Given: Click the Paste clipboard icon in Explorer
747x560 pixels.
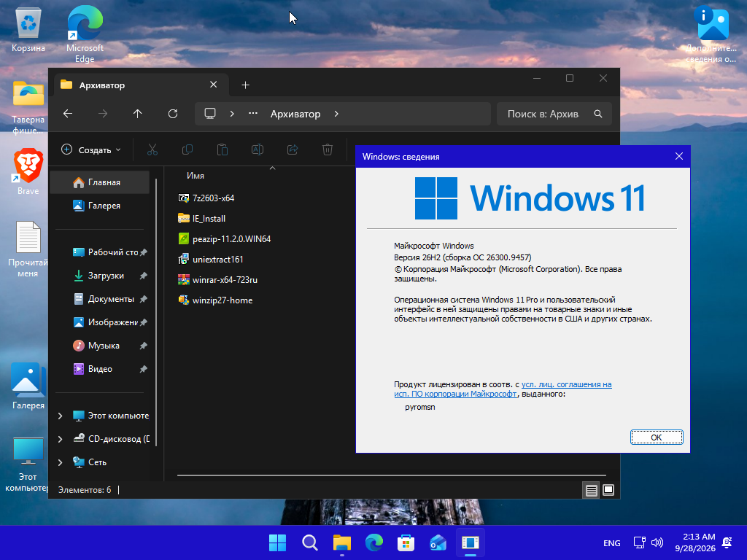Looking at the screenshot, I should click(x=222, y=149).
